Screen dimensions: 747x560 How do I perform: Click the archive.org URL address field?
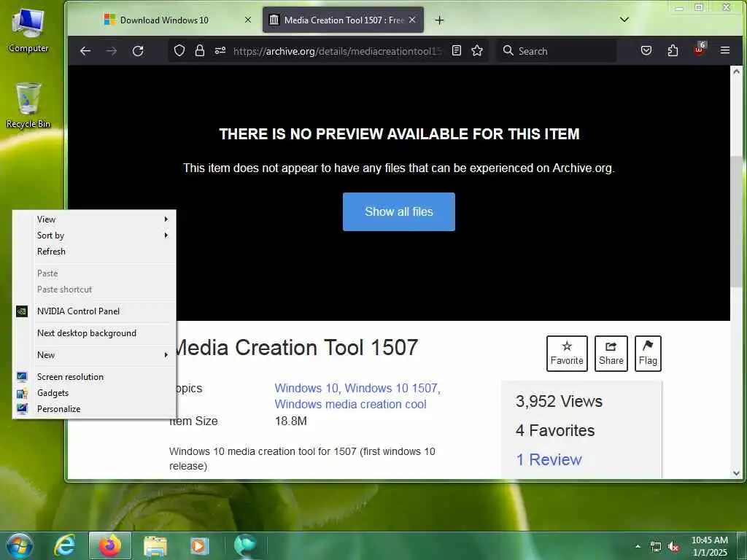click(337, 51)
